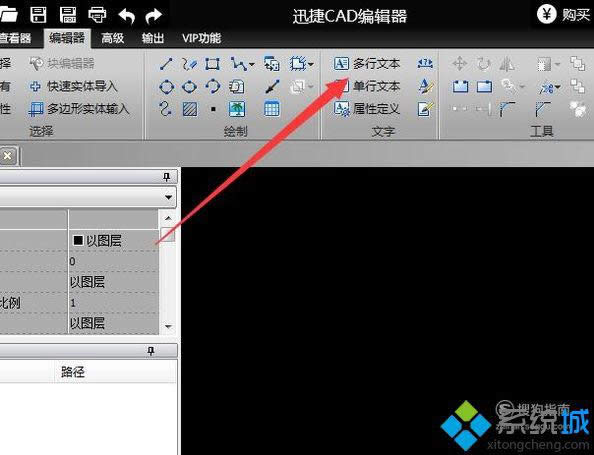This screenshot has height=455, width=594.
Task: Click the Redo arrow
Action: click(x=153, y=16)
